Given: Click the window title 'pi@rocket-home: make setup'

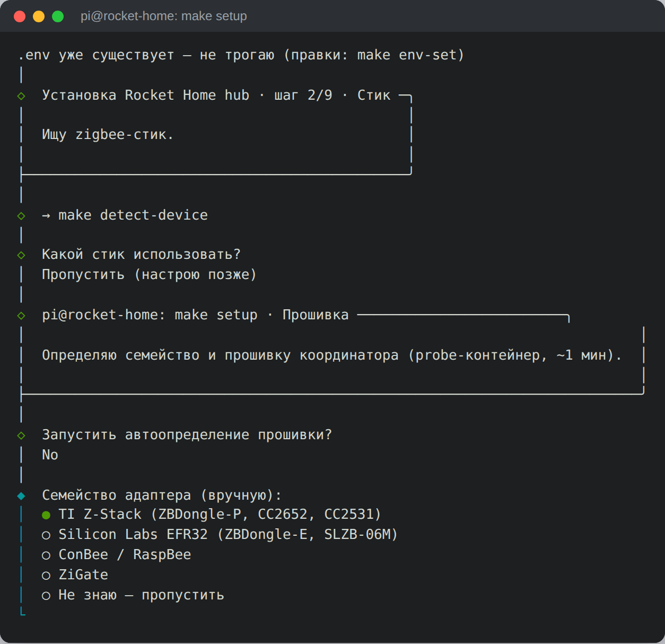Looking at the screenshot, I should click(164, 16).
